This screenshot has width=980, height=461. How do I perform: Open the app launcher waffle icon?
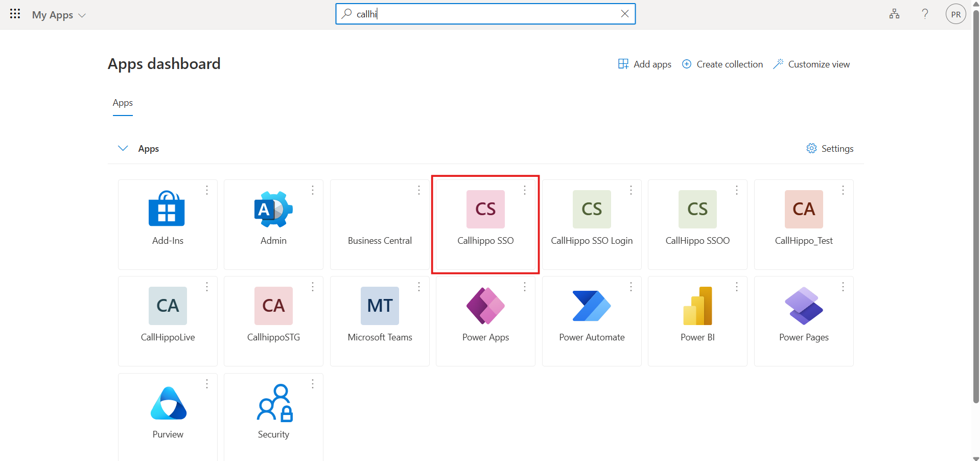(15, 14)
